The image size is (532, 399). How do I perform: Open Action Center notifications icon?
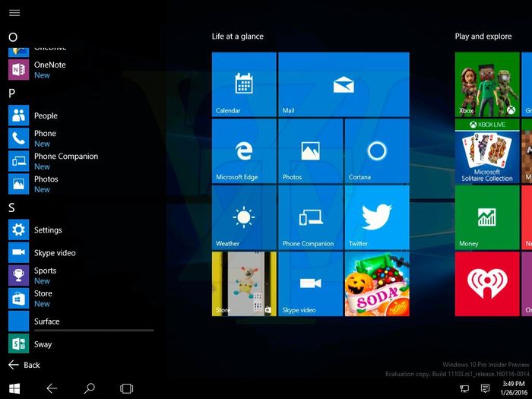(x=485, y=388)
